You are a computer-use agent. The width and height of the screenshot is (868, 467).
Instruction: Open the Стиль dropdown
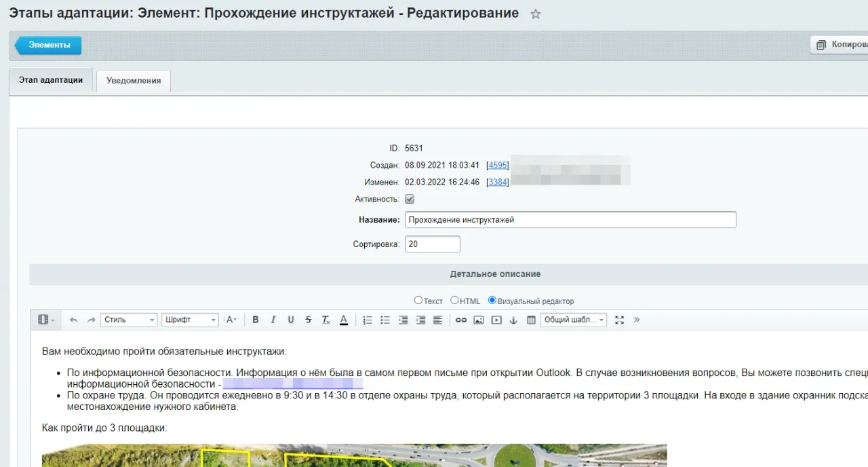128,320
